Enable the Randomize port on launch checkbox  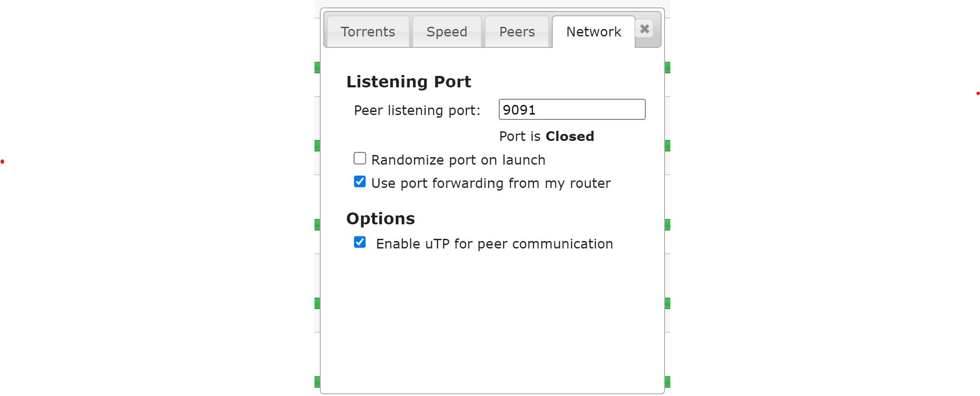360,158
